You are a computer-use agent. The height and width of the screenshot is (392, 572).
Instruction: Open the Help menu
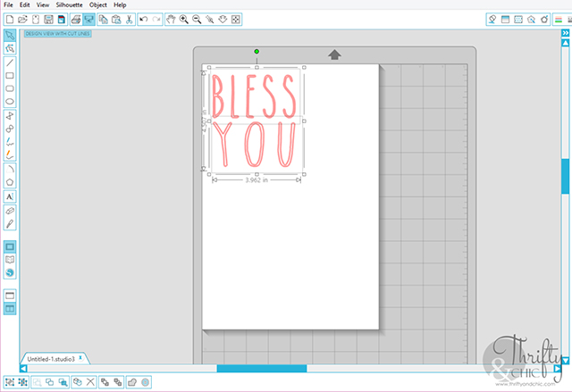[120, 4]
